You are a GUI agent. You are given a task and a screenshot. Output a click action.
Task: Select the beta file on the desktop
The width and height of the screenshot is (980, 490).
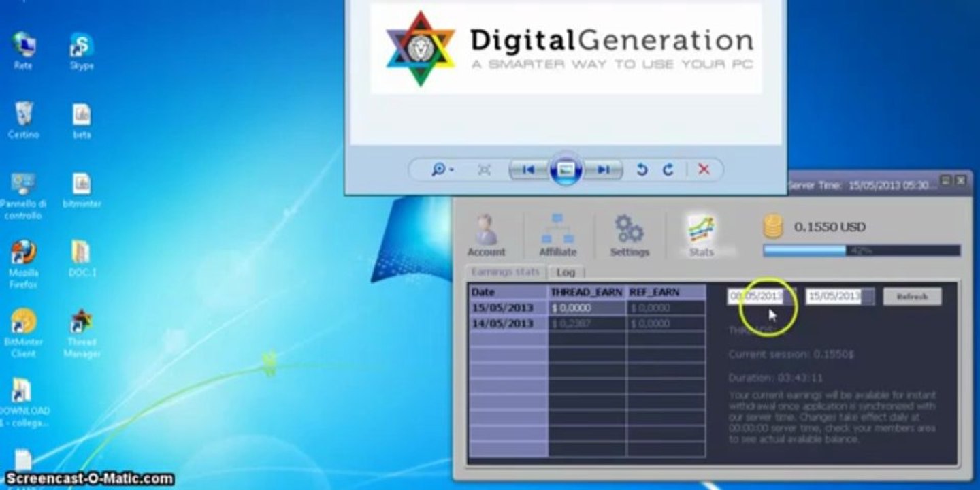pos(82,120)
